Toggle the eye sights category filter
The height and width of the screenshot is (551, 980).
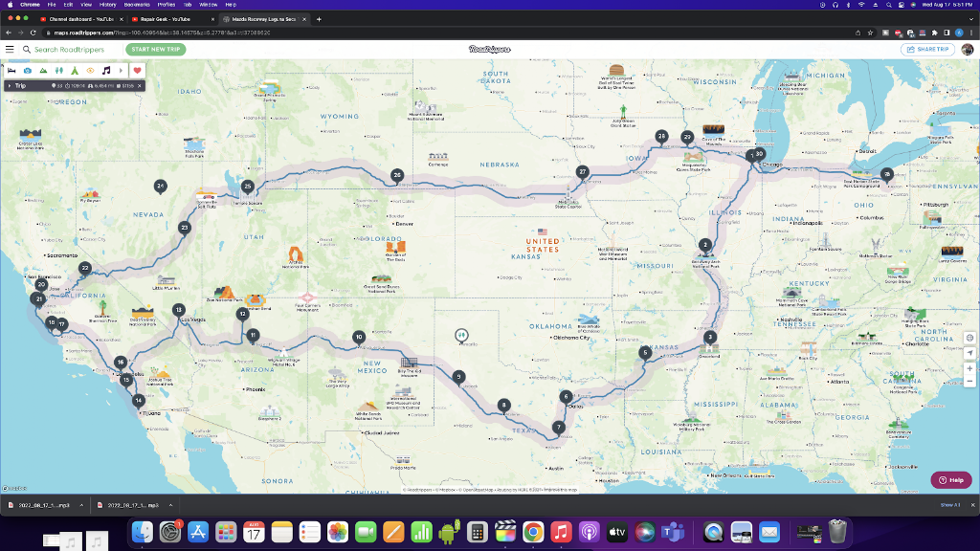pyautogui.click(x=90, y=70)
